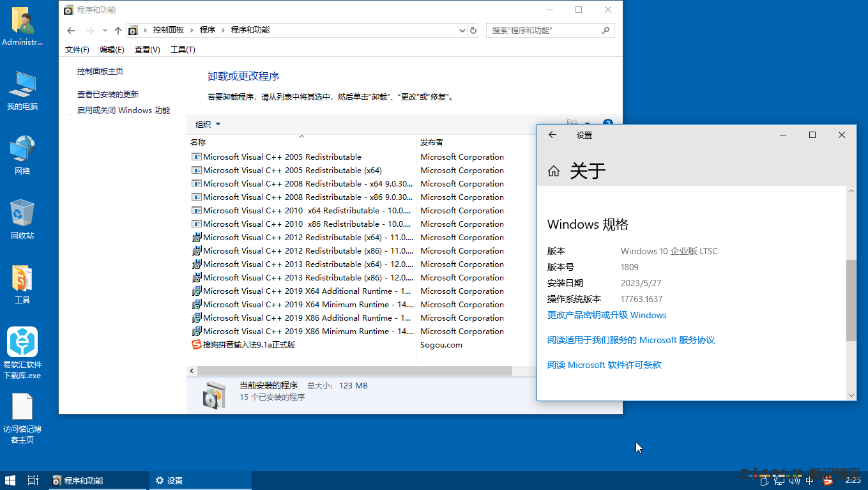Screen dimensions: 868x490
Task: Click icon of Visual C++ 2005 Redistributable (x64)
Action: [197, 171]
